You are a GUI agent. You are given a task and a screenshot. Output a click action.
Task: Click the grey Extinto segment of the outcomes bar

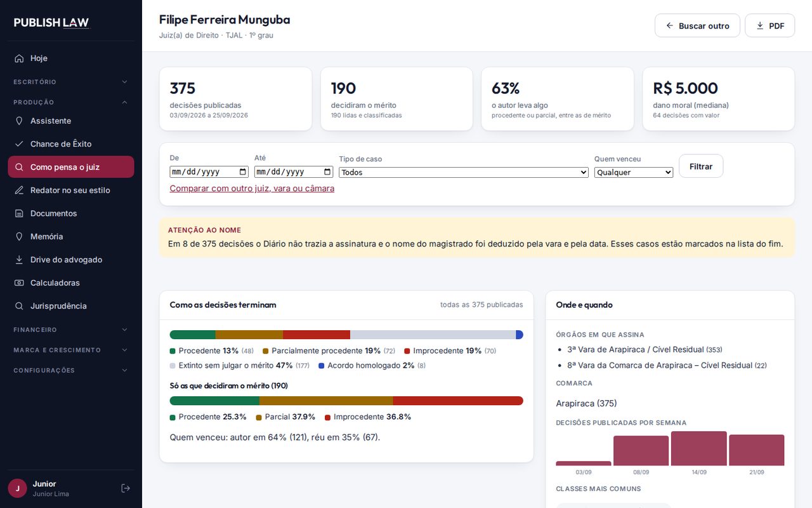[433, 335]
